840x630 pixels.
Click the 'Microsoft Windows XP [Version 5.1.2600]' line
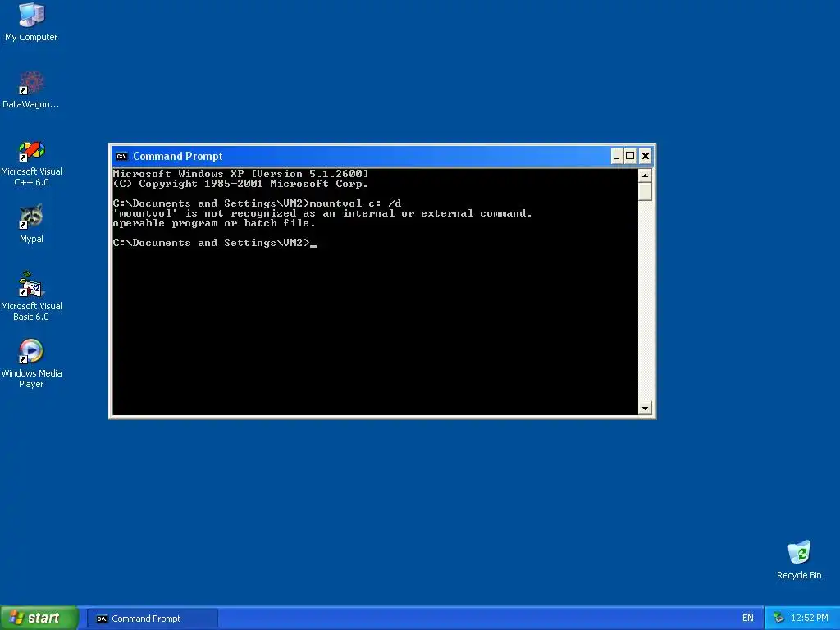click(x=240, y=174)
